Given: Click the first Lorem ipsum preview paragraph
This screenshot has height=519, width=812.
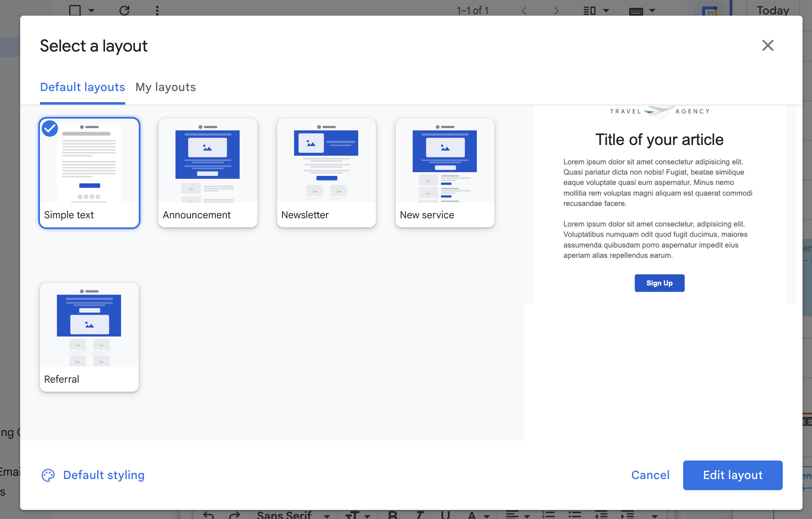Looking at the screenshot, I should point(658,182).
